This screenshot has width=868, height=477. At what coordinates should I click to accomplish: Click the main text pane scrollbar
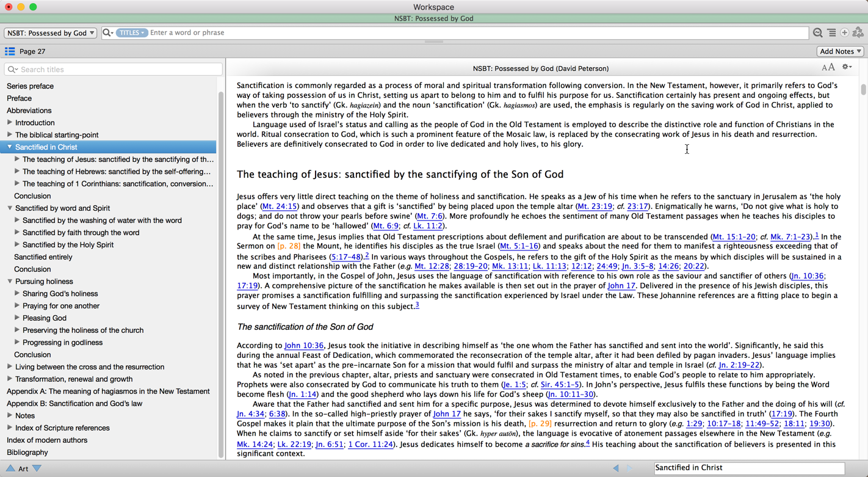coord(863,90)
